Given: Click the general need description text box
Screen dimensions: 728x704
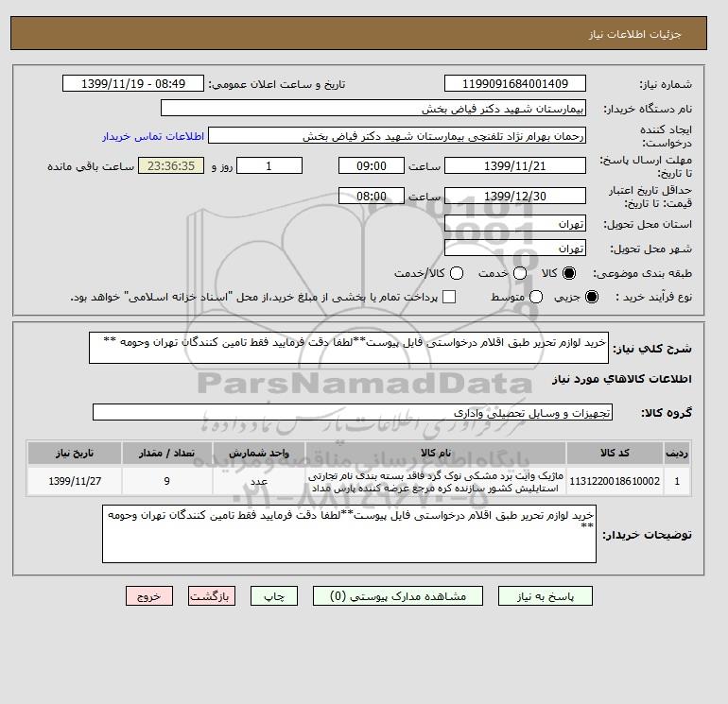Looking at the screenshot, I should pos(349,348).
